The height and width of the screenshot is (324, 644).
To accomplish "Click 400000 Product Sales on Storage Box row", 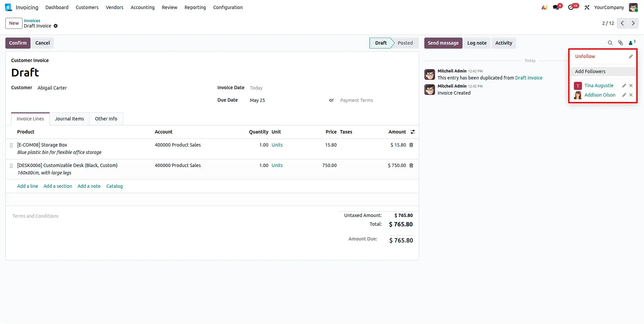I will tap(178, 145).
